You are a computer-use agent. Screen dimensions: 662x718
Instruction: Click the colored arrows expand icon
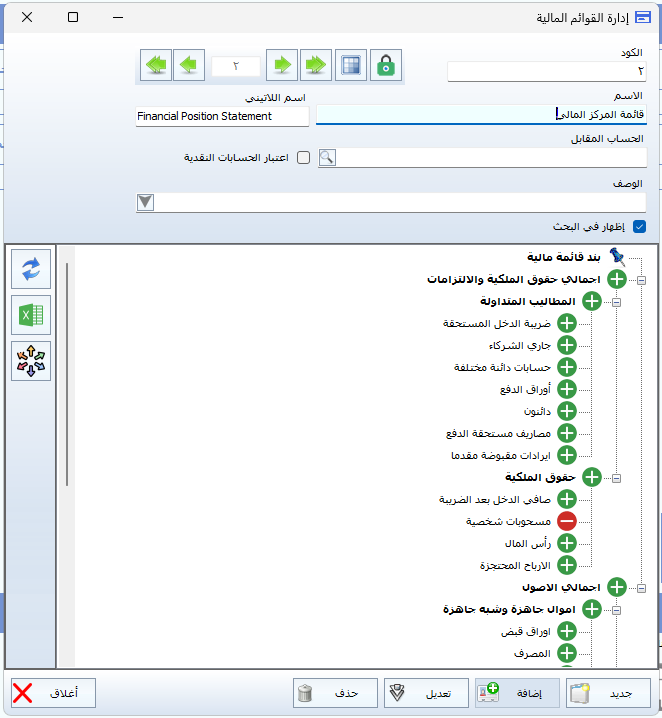click(x=30, y=361)
